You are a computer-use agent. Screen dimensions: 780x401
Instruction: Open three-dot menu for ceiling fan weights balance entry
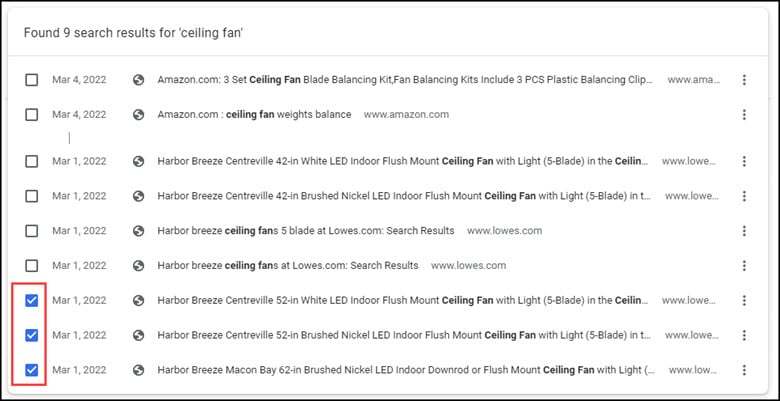744,115
